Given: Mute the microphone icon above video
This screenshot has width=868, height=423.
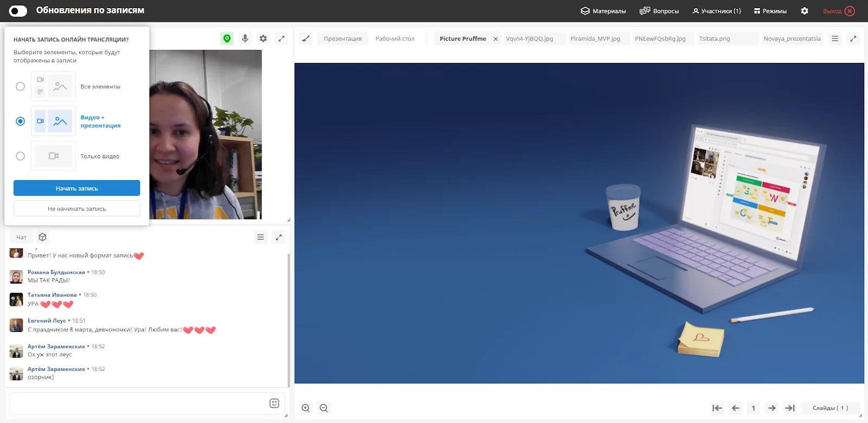Looking at the screenshot, I should [x=245, y=39].
